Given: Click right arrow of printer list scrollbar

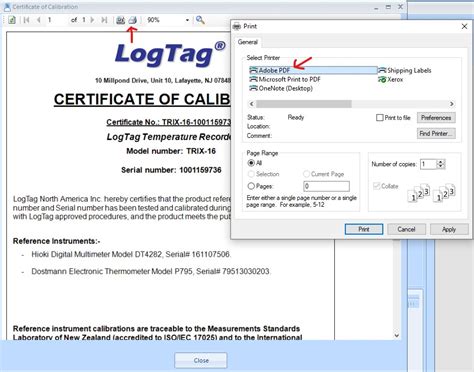Looking at the screenshot, I should click(x=452, y=104).
